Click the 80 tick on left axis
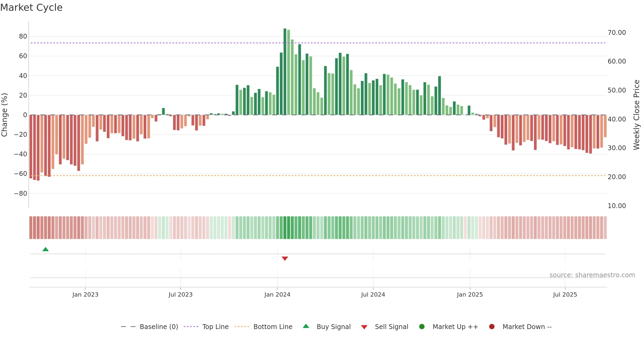Screen dimensions: 644x362 coord(23,36)
